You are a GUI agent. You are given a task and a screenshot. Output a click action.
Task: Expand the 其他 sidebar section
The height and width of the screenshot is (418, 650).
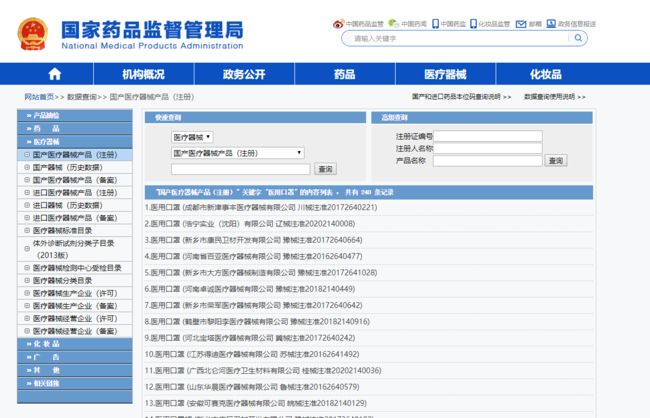click(75, 370)
